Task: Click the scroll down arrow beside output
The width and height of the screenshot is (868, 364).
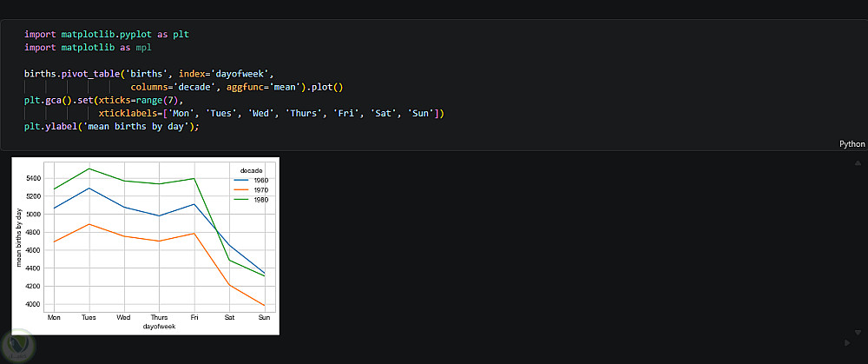Action: (x=858, y=331)
